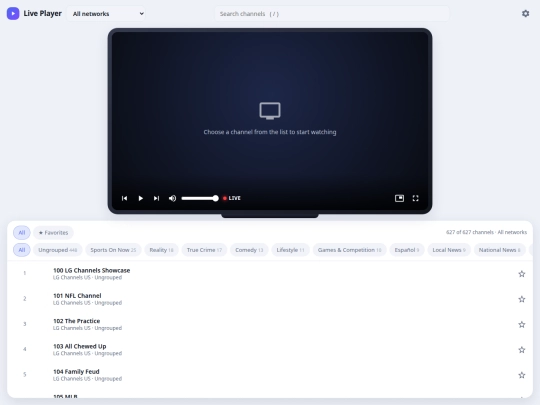The image size is (540, 405).
Task: Click the 627 of 627 channels text
Action: [470, 232]
